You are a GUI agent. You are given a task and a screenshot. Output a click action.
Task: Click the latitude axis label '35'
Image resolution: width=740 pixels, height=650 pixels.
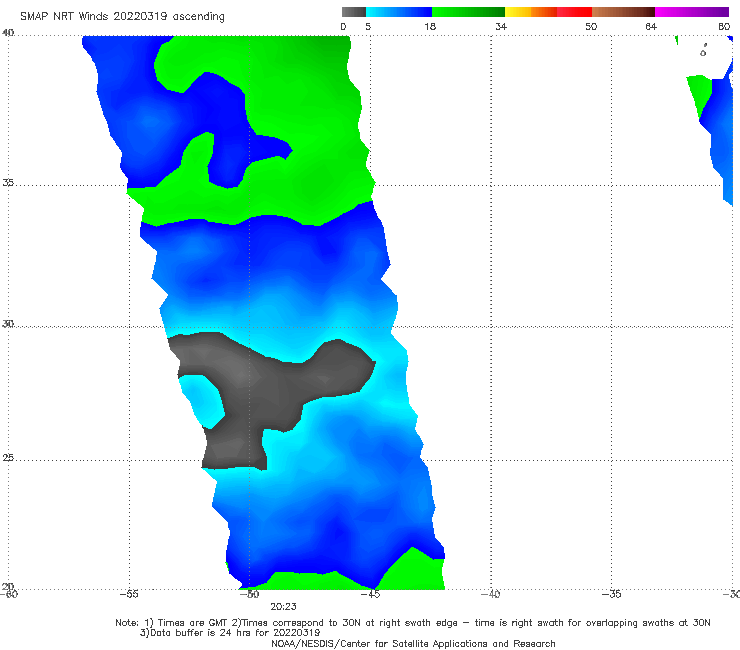coord(8,182)
